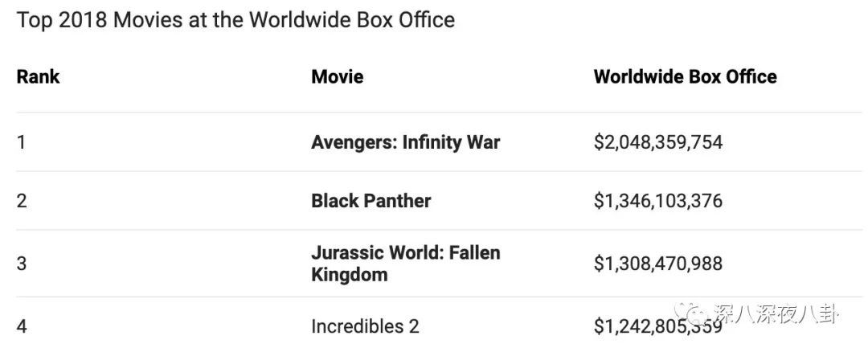Click the Rank column header
Image resolution: width=868 pixels, height=352 pixels.
(x=38, y=77)
